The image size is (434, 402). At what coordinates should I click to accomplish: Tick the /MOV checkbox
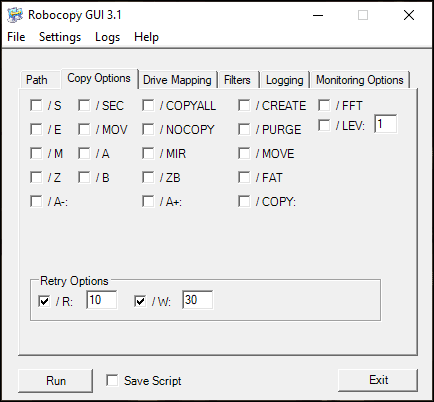click(84, 130)
